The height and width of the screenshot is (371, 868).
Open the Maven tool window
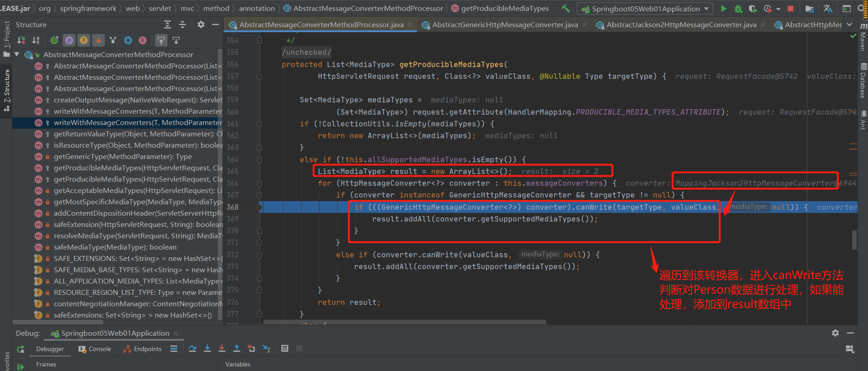[x=863, y=38]
